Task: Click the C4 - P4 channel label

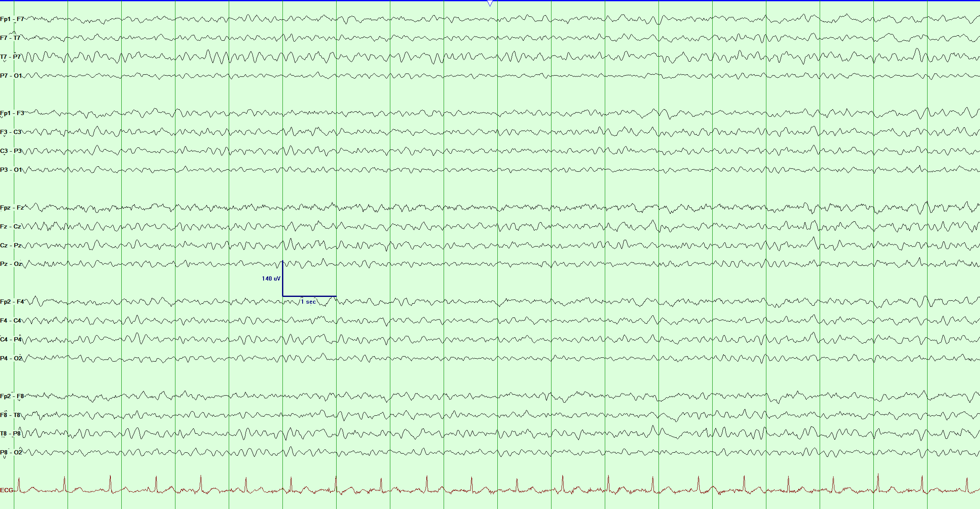Action: pos(11,340)
